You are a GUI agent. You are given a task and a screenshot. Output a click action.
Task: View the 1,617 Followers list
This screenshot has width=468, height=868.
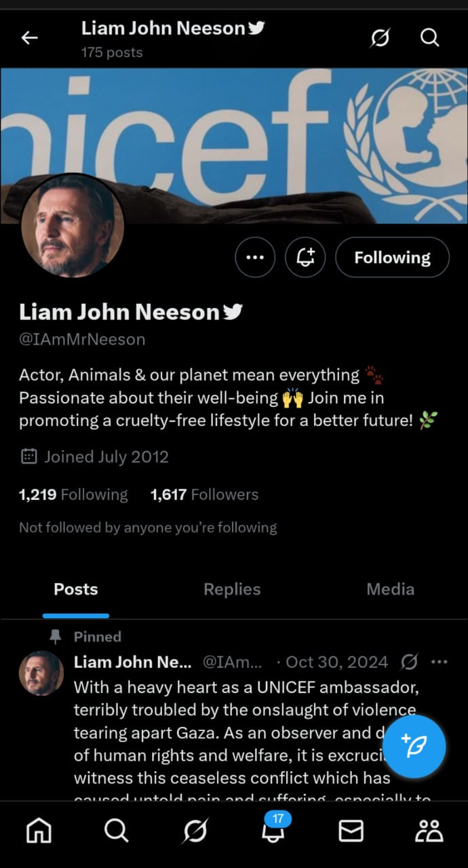tap(204, 494)
